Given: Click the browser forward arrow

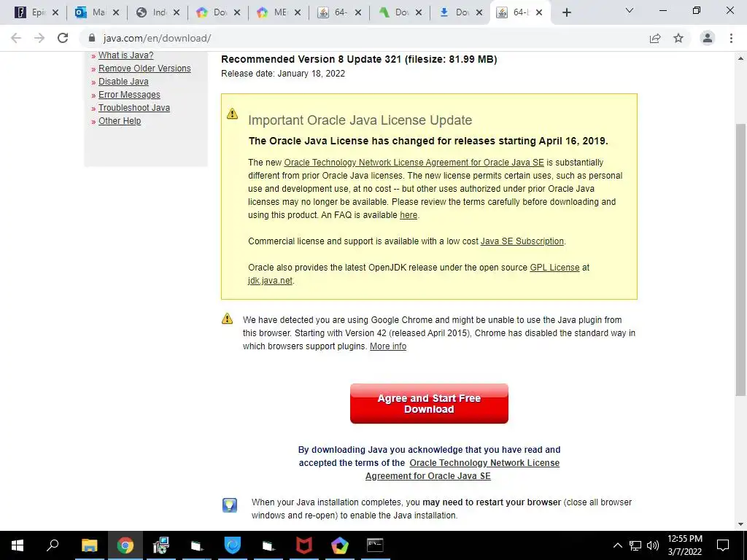Looking at the screenshot, I should tap(39, 38).
